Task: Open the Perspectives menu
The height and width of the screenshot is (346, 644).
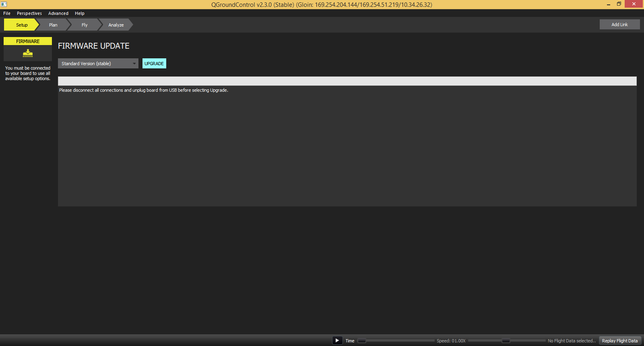Action: pyautogui.click(x=29, y=13)
